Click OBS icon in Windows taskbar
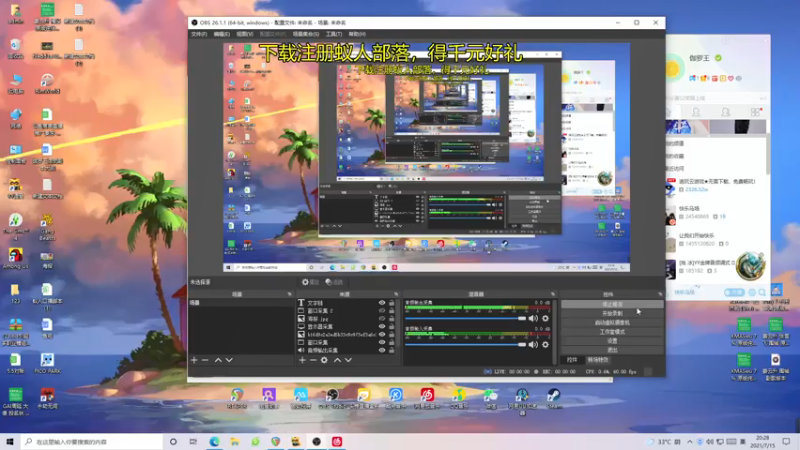This screenshot has height=450, width=800. click(x=316, y=442)
